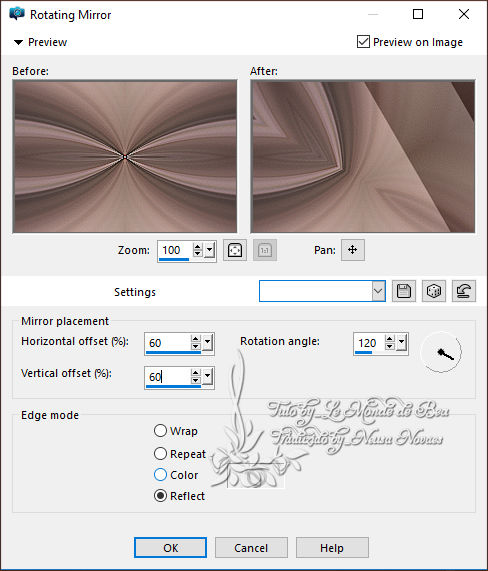Viewport: 488px width, 571px height.
Task: Collapse the Preview section triangle
Action: 18,42
